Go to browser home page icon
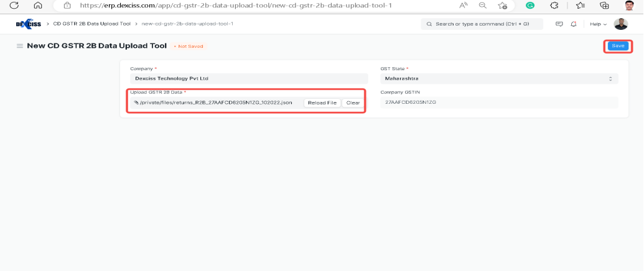Viewport: 644px width, 271px height. (38, 5)
